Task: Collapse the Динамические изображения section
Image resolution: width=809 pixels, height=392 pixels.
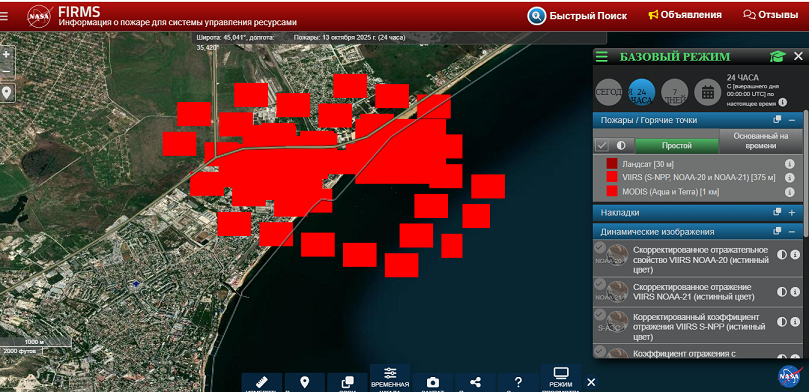Action: point(791,232)
